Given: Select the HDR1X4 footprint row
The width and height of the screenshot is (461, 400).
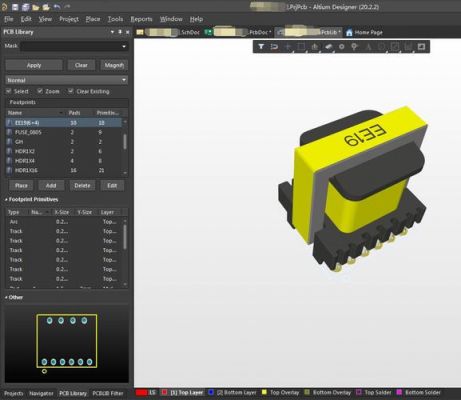Looking at the screenshot, I should [x=64, y=161].
